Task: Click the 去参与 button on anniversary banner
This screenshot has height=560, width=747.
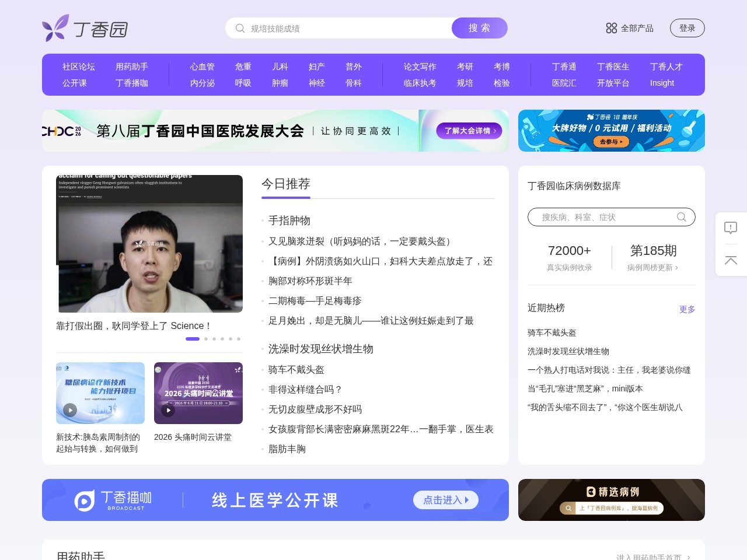Action: (611, 142)
